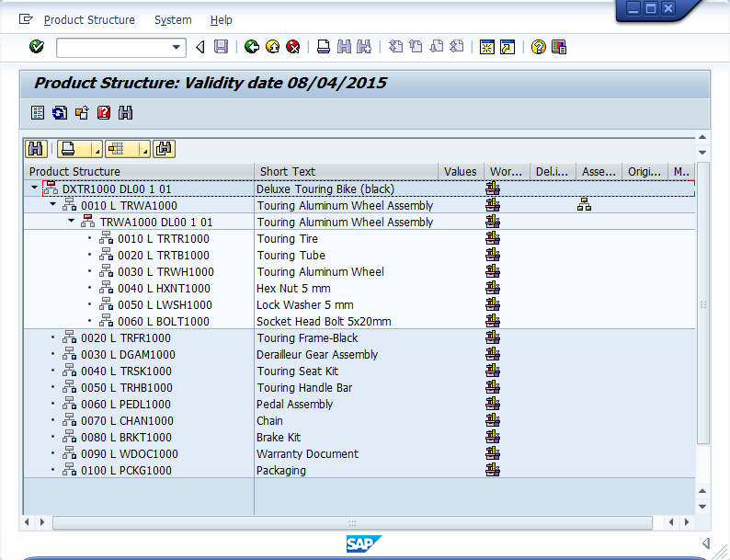Click the red Cancel icon

tap(293, 47)
